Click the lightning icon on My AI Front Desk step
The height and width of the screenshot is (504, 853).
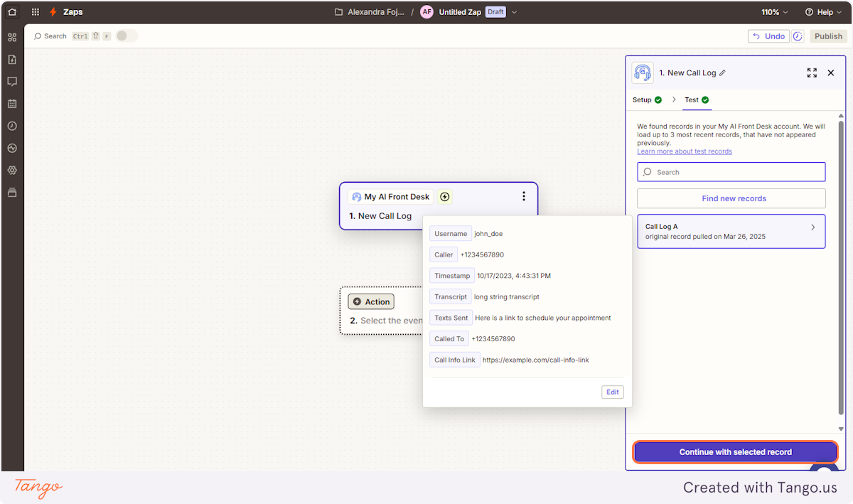click(444, 196)
